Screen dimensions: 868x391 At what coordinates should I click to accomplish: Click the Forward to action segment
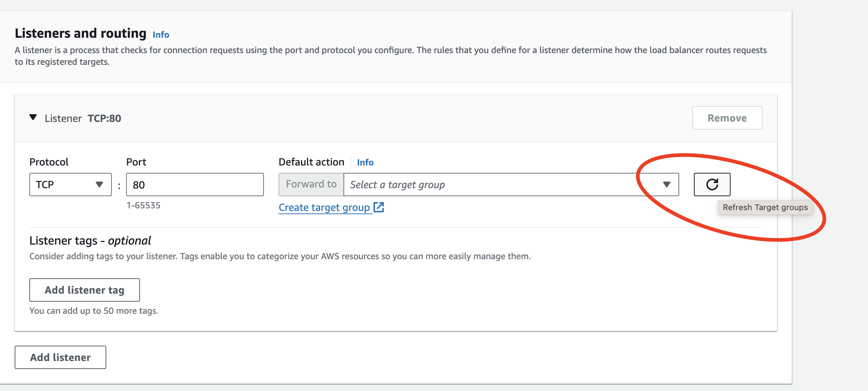310,184
